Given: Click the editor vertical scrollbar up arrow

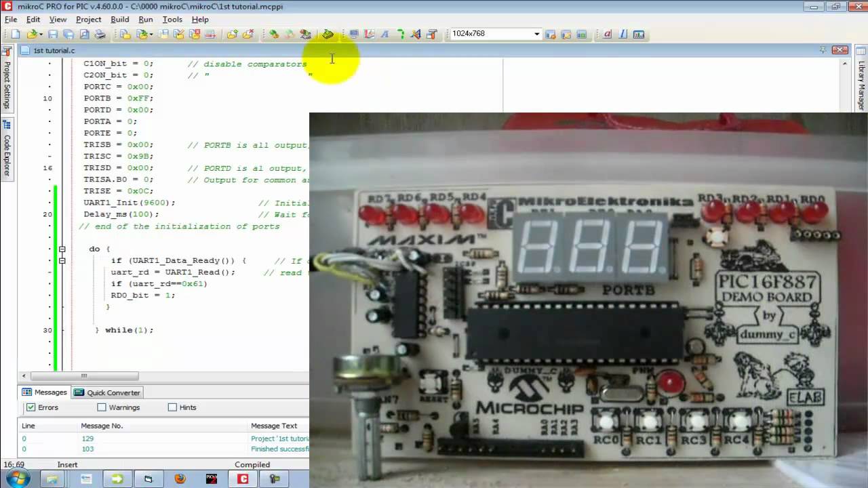Looking at the screenshot, I should [x=846, y=63].
